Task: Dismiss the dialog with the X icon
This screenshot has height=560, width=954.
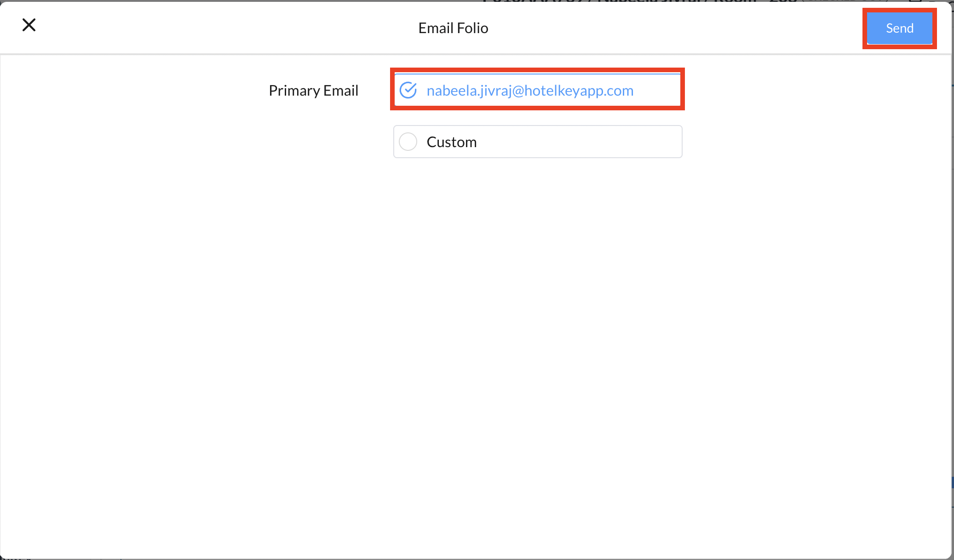Action: (x=29, y=25)
